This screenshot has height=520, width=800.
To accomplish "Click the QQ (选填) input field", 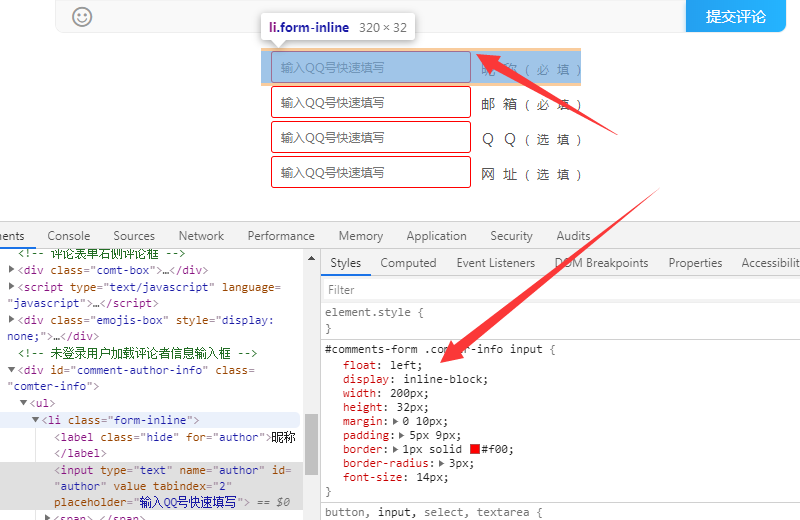I will coord(371,137).
